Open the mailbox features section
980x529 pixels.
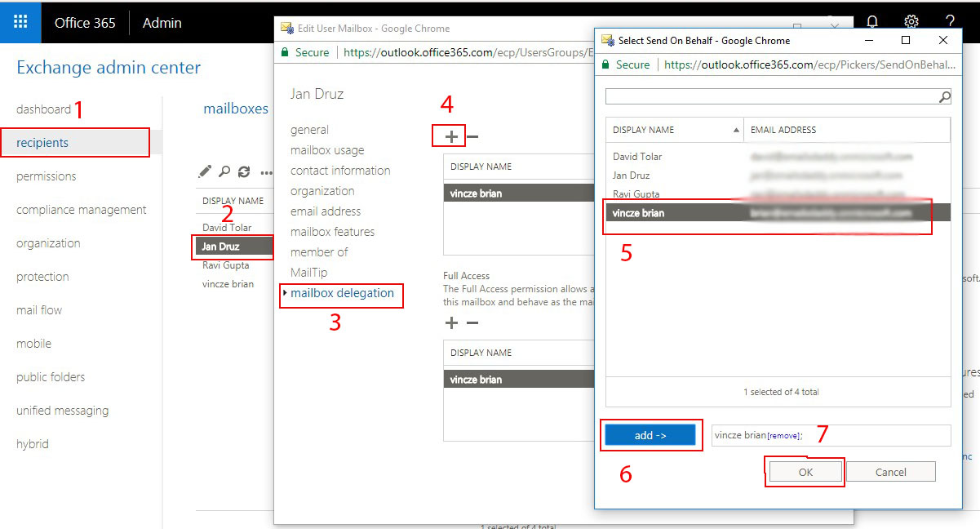click(332, 232)
